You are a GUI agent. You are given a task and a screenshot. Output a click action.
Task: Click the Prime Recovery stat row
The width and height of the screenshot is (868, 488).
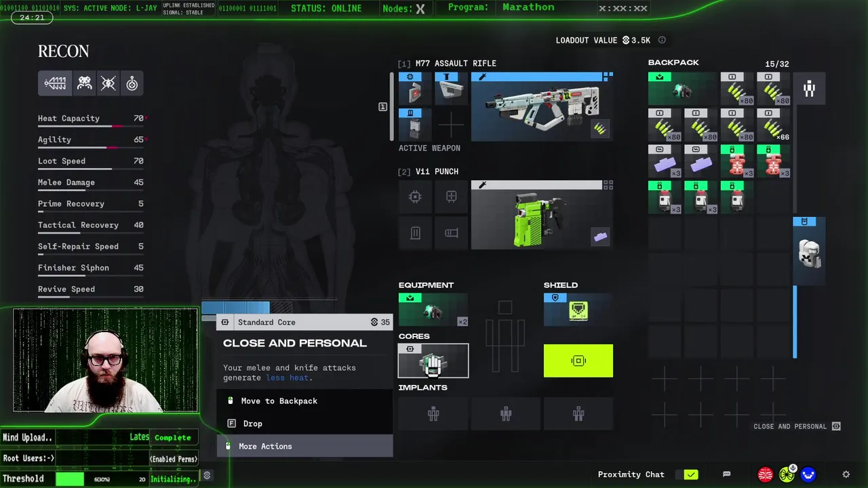tap(91, 204)
